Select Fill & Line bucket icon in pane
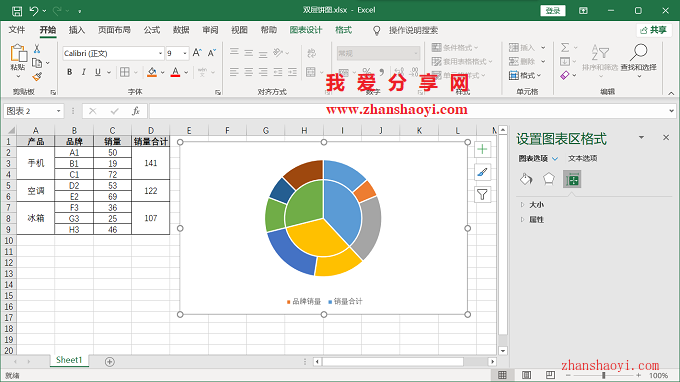Viewport: 680px width, 382px height. pos(526,179)
